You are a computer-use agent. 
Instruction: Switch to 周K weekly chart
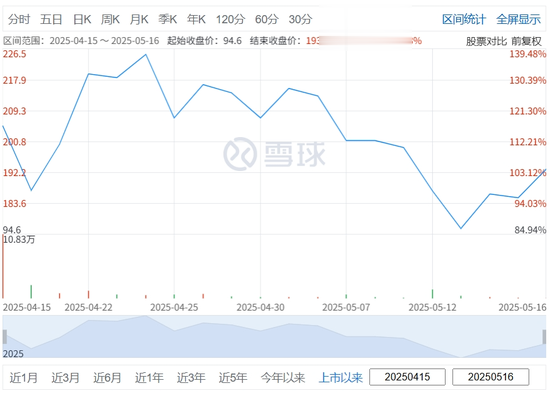(110, 19)
